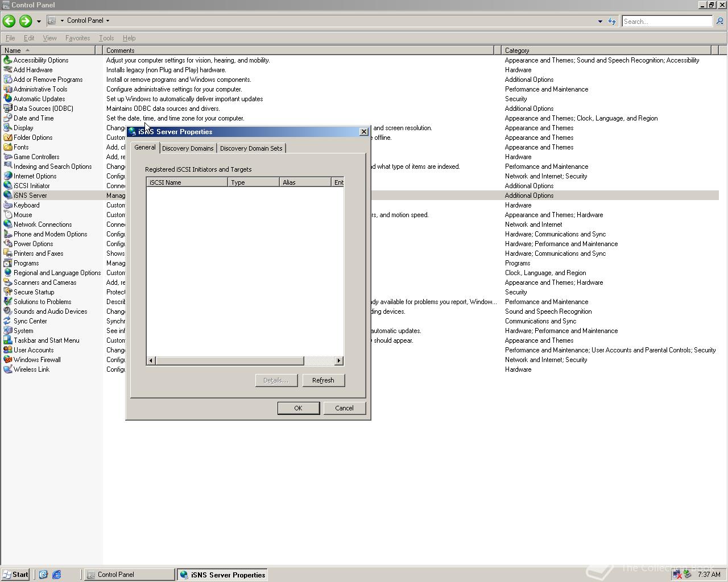Click the search magnifier icon
This screenshot has width=728, height=582.
tap(719, 21)
